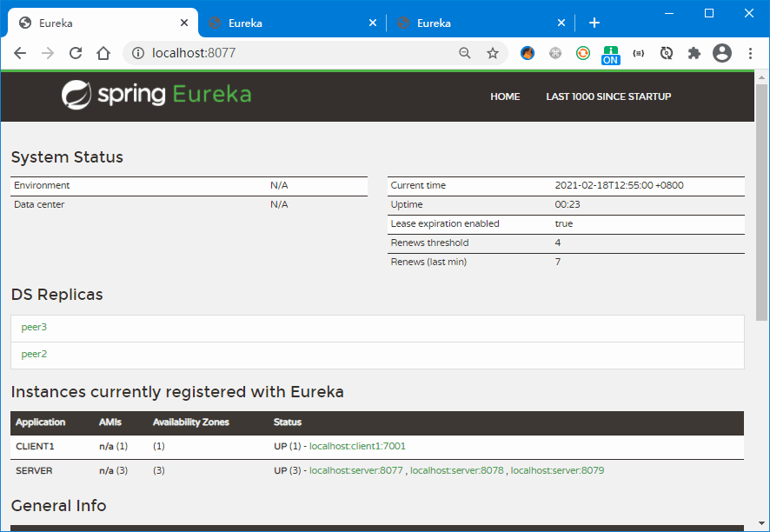
Task: Click the General Info heading
Action: (x=58, y=505)
